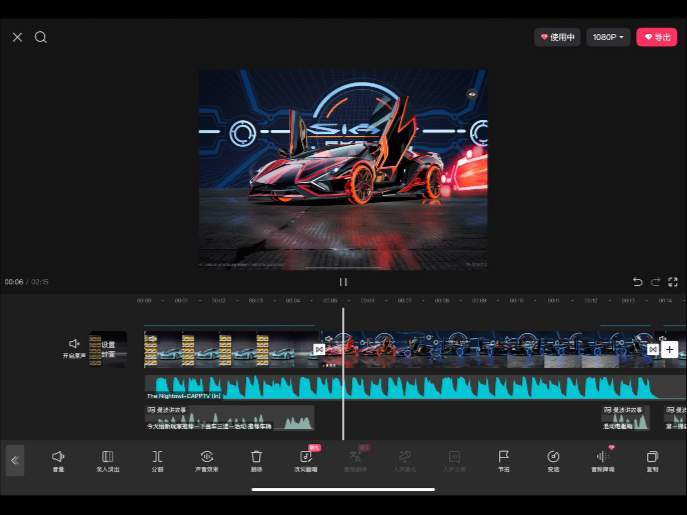Image resolution: width=687 pixels, height=515 pixels.
Task: Click 00:02 mark on timeline ruler
Action: (219, 301)
